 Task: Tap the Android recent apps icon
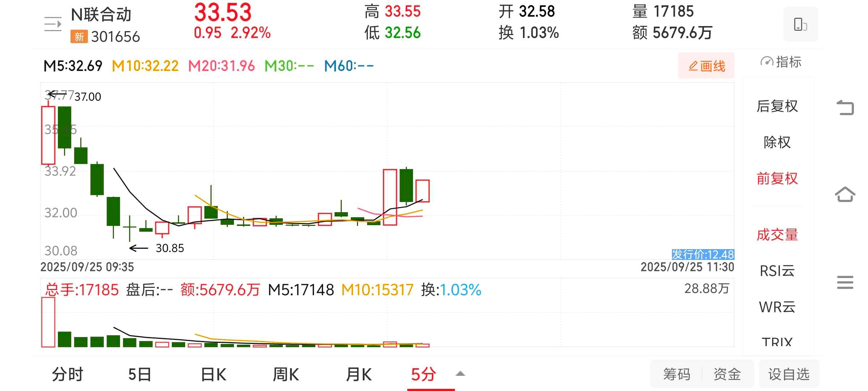845,282
